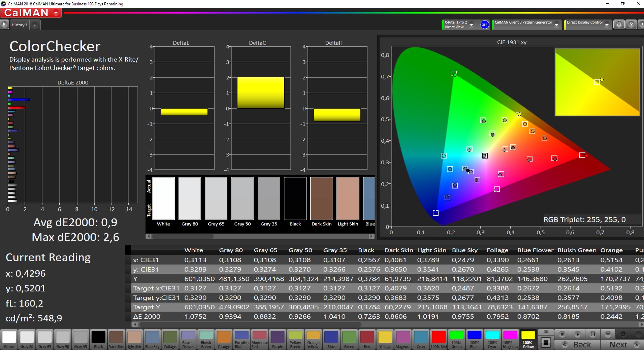
Task: Click the stop measurement icon
Action: pyautogui.click(x=562, y=334)
